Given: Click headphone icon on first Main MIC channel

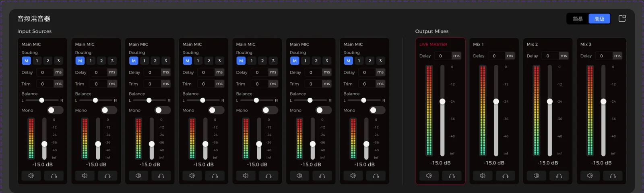Looking at the screenshot, I should point(54,176).
